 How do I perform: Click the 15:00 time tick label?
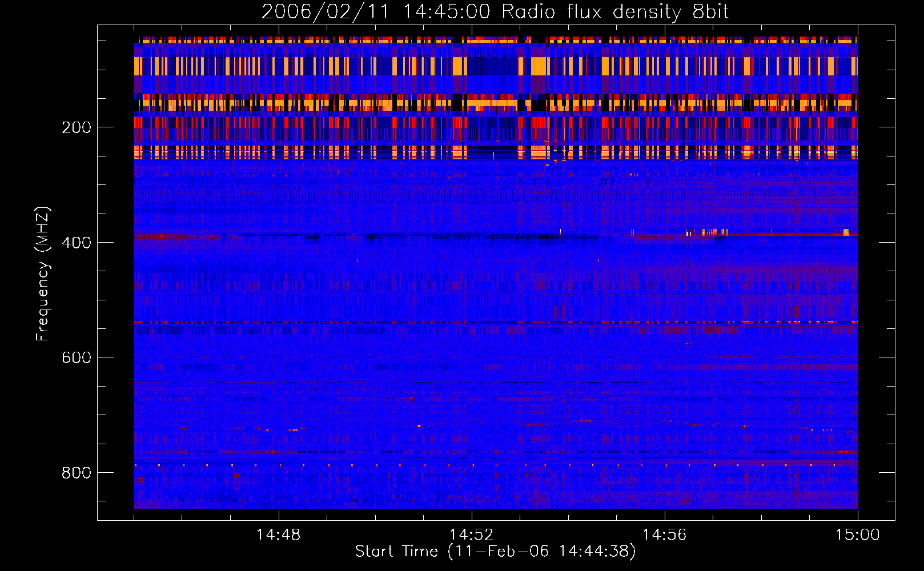(x=858, y=535)
